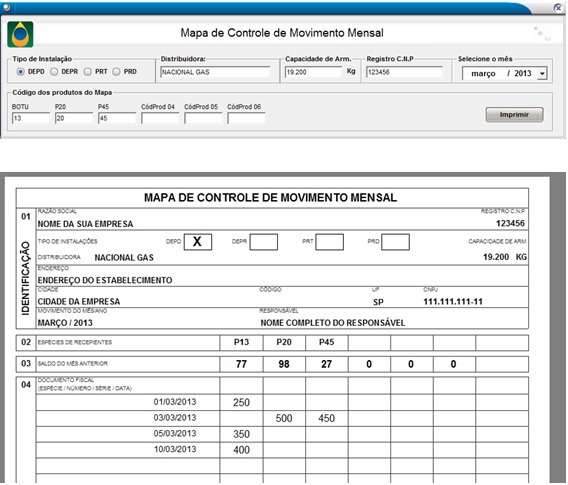Click the Imprimir button

(514, 115)
